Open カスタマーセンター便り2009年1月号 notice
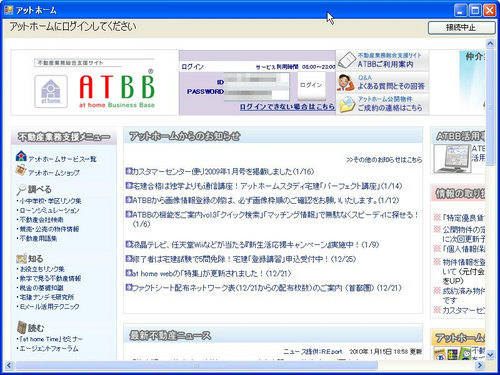500x375 pixels. [x=223, y=172]
